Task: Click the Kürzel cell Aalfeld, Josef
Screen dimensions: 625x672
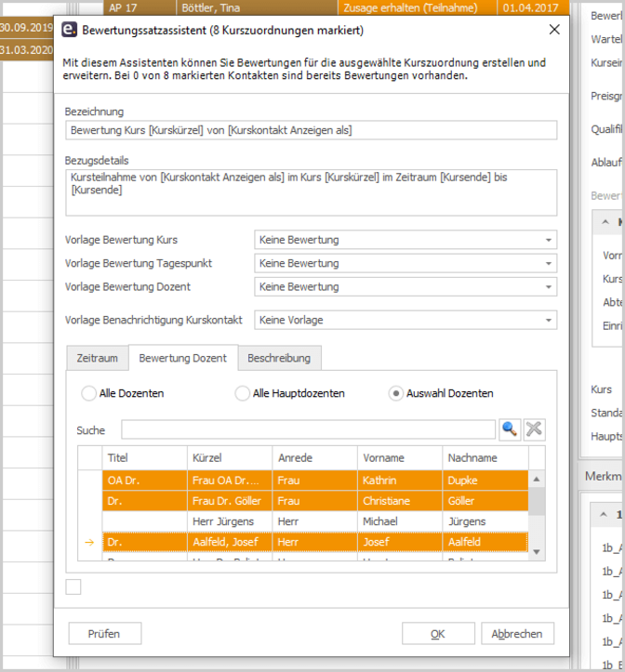Action: pos(230,542)
